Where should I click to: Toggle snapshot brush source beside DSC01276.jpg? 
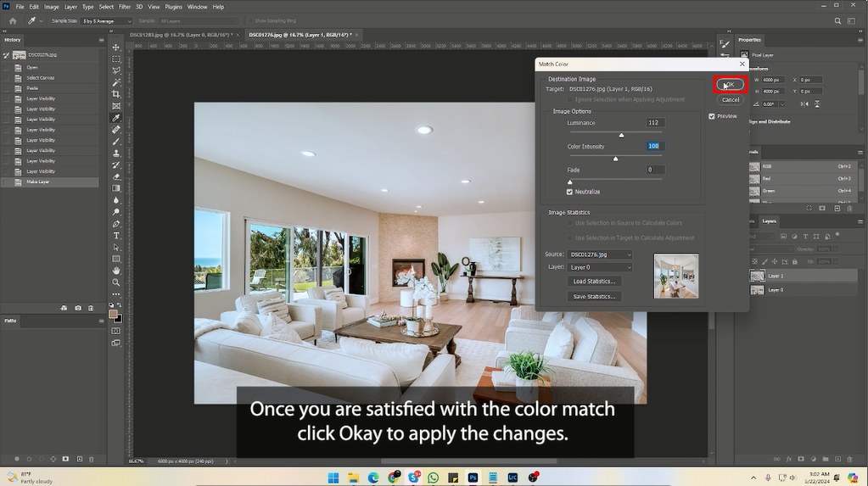(6, 55)
